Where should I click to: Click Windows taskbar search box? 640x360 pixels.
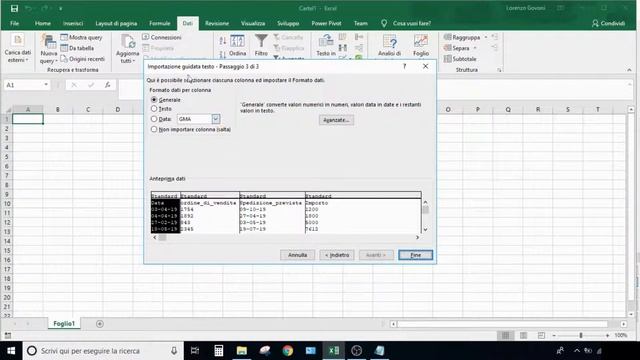coord(103,351)
